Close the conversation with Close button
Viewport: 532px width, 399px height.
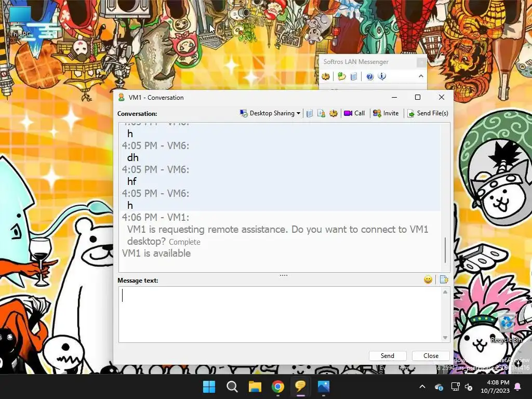431,355
